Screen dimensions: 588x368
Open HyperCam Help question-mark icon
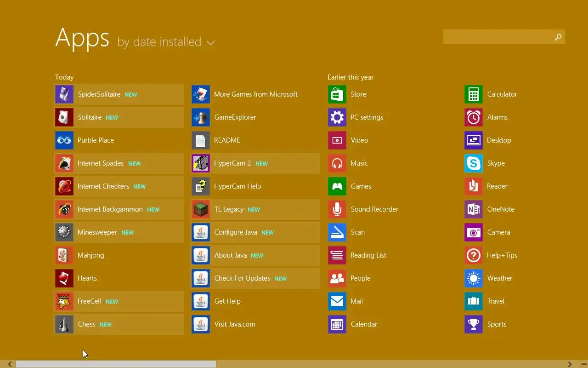pos(201,186)
